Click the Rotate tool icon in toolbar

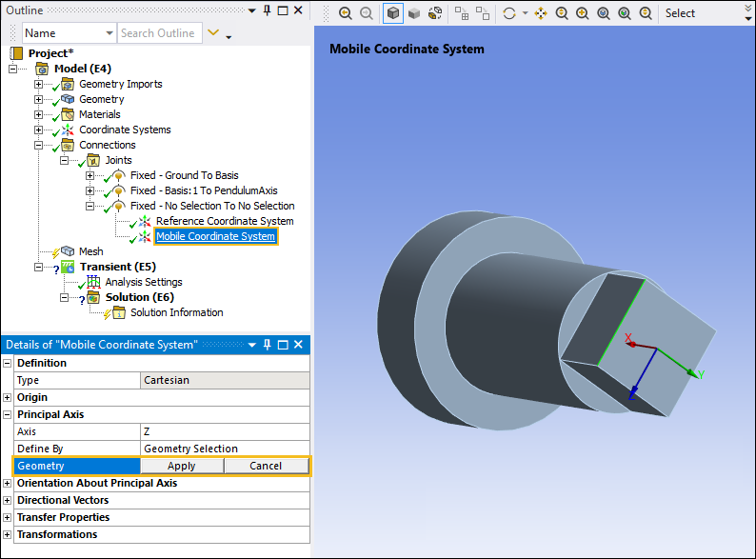point(509,13)
